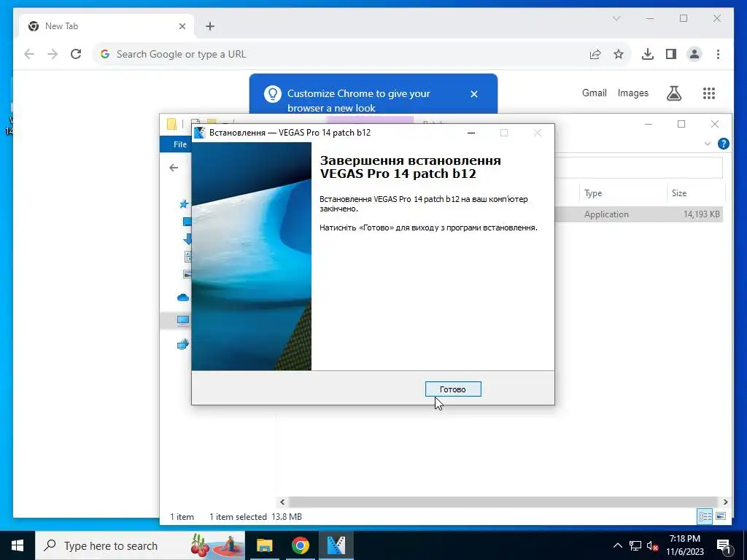Image resolution: width=747 pixels, height=560 pixels.
Task: Open volume tray icon
Action: click(x=652, y=545)
